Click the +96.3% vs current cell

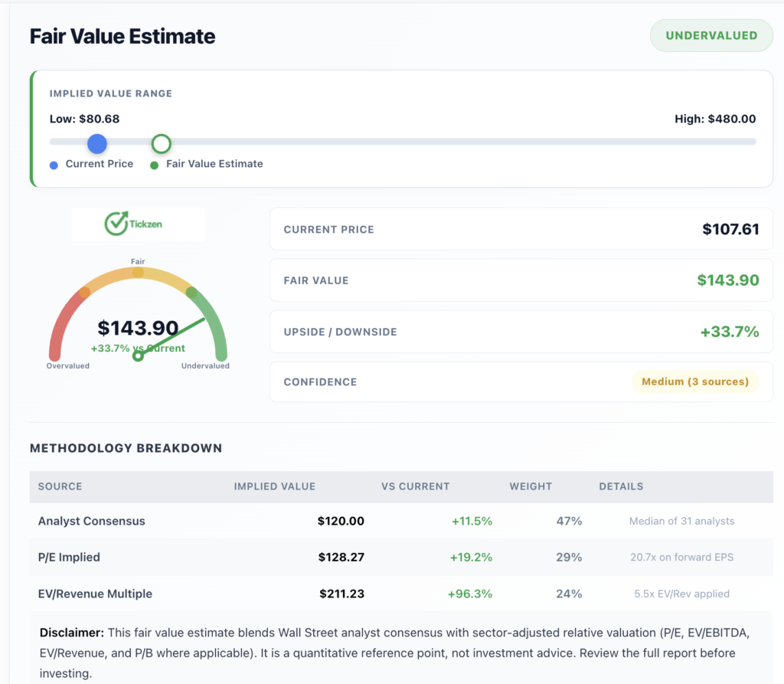coord(470,594)
